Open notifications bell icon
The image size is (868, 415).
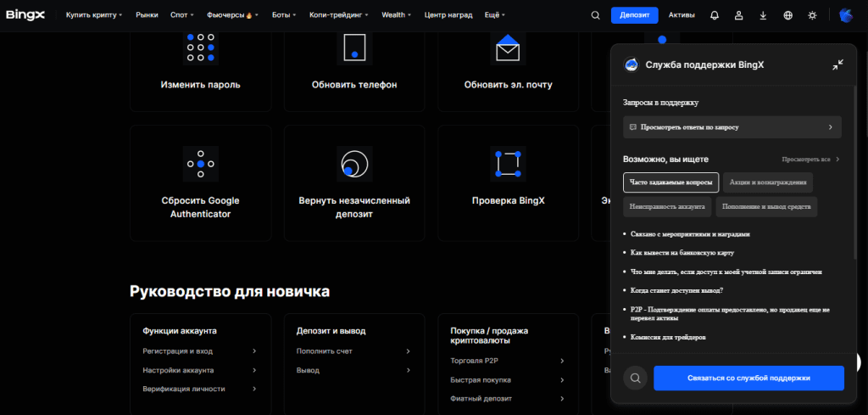click(x=714, y=15)
